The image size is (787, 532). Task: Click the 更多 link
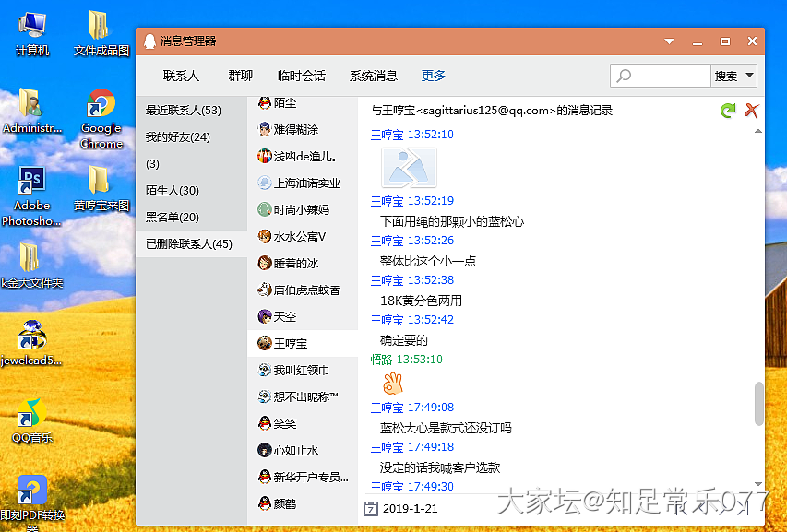pyautogui.click(x=433, y=76)
